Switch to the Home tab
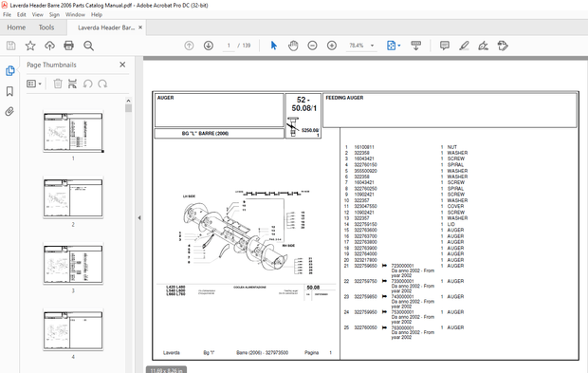Screen dimensions: 588x373 [16, 28]
